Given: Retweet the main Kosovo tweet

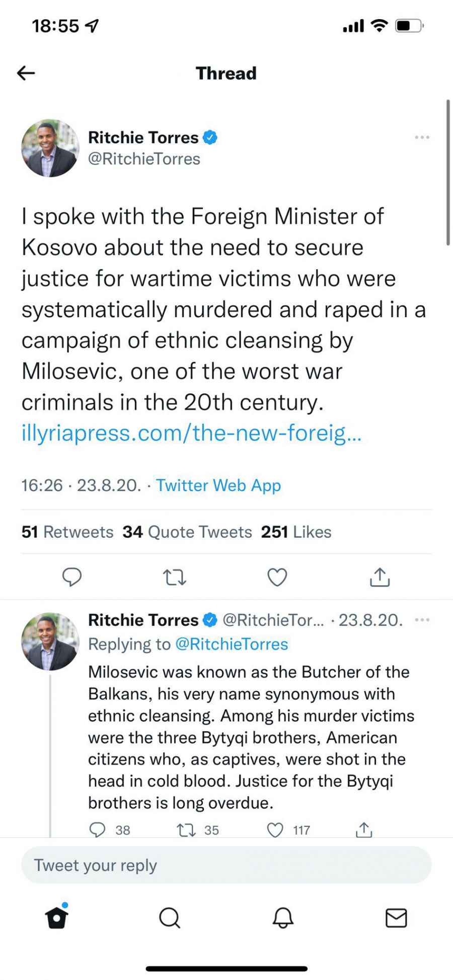Looking at the screenshot, I should tap(175, 577).
